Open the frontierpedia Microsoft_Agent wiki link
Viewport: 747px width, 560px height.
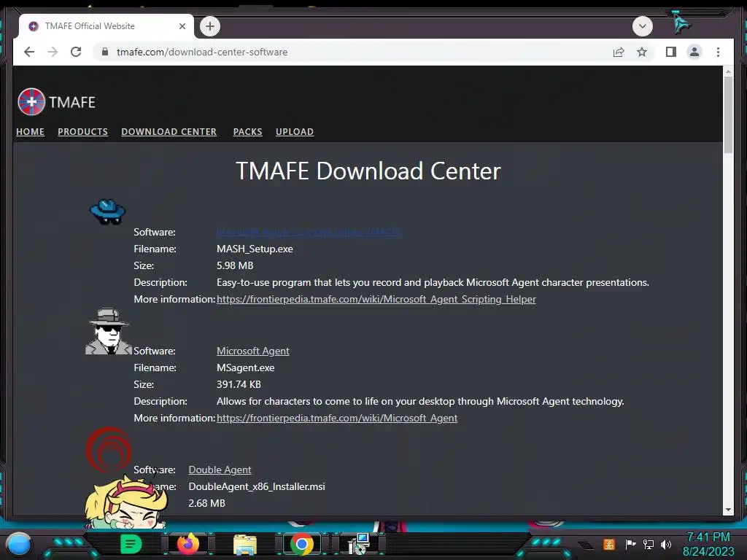coord(337,418)
